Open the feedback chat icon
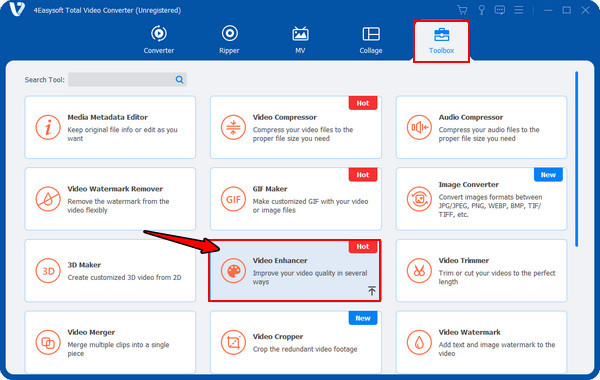Viewport: 600px width, 380px height. click(x=500, y=10)
